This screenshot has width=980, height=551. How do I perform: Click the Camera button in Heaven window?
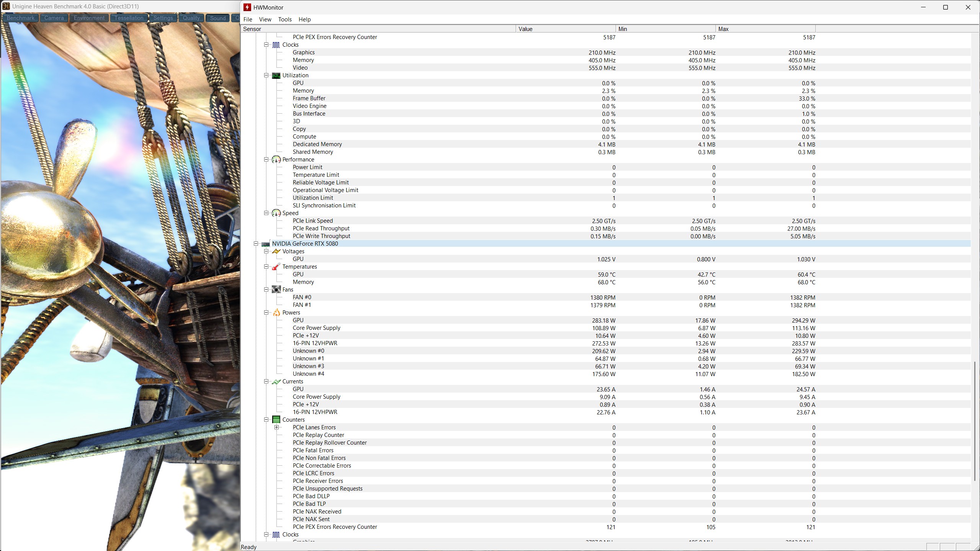54,18
